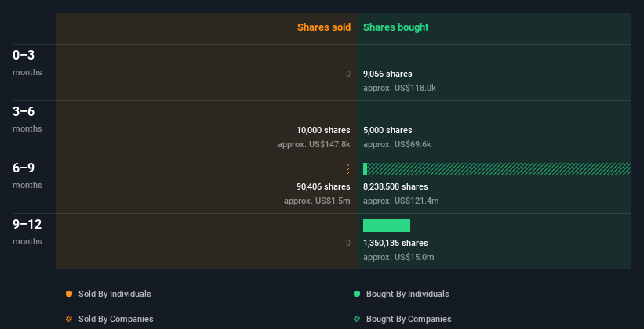Toggle the Bought By Companies legend label
644x329 pixels.
pyautogui.click(x=409, y=319)
